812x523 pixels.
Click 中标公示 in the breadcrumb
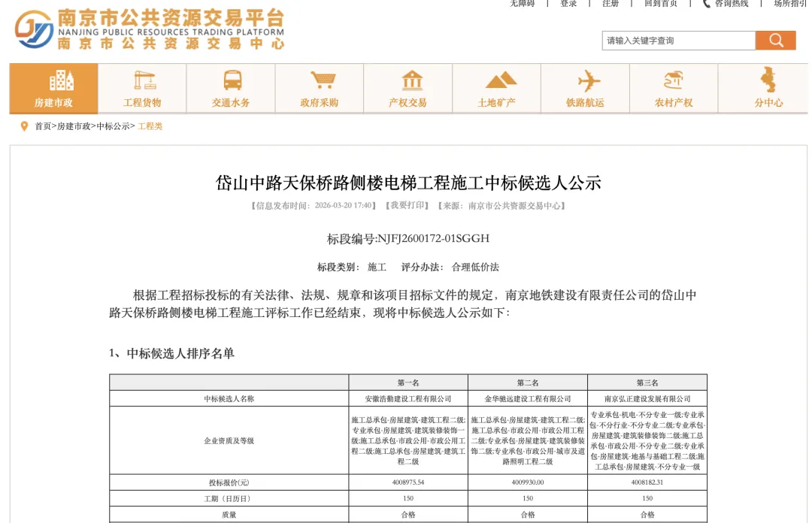114,126
